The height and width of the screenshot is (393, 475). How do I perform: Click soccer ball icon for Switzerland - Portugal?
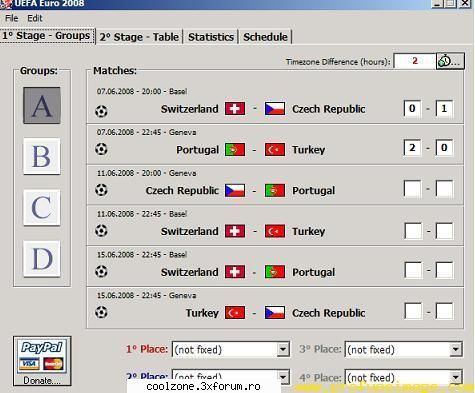(101, 272)
